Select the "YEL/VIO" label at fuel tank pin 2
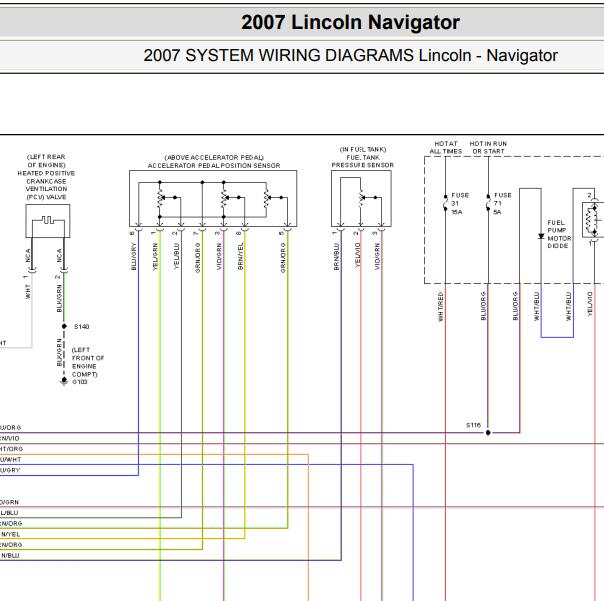 click(x=357, y=255)
